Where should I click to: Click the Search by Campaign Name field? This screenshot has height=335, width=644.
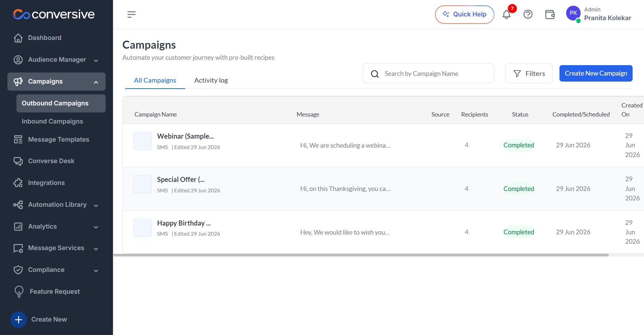click(x=428, y=74)
